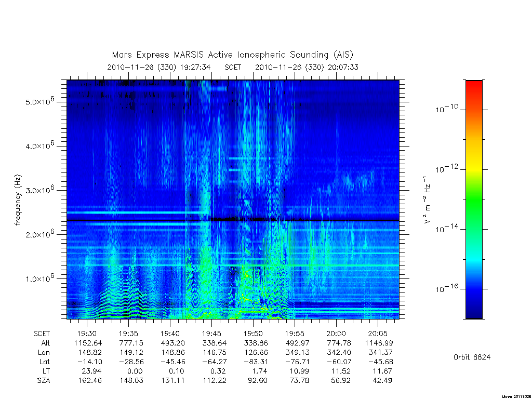Click the x-axis time label 20:00
This screenshot has height=399, width=532.
pos(336,334)
